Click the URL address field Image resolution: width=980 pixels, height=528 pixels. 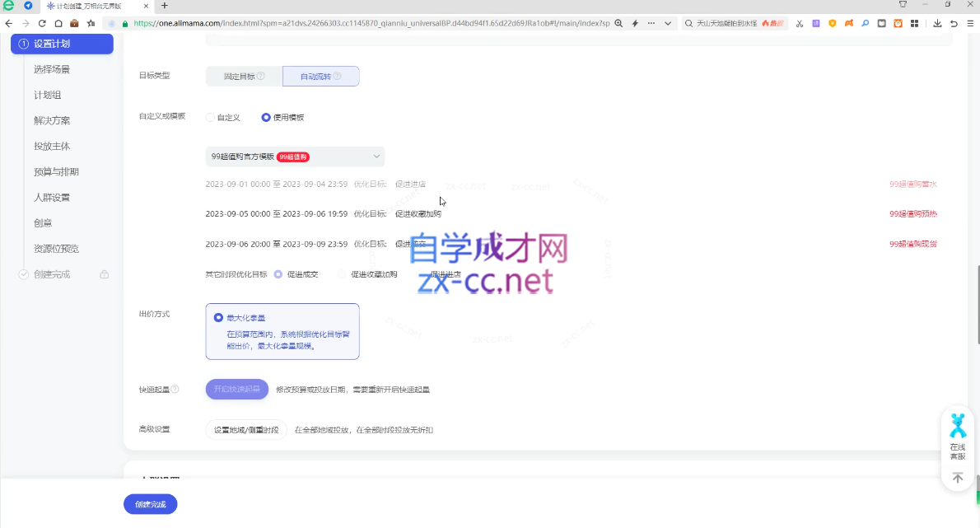pyautogui.click(x=371, y=23)
